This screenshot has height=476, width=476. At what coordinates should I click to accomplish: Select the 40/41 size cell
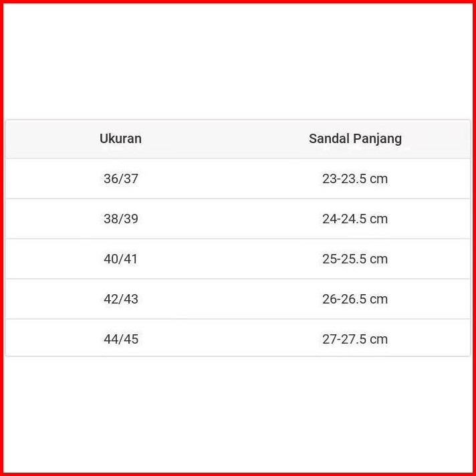tap(120, 259)
